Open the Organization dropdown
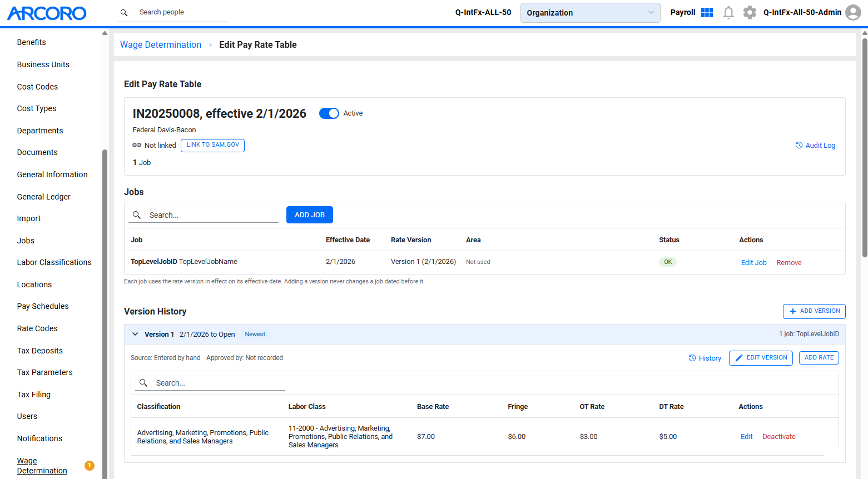Screen dimensions: 868x479 pyautogui.click(x=590, y=13)
